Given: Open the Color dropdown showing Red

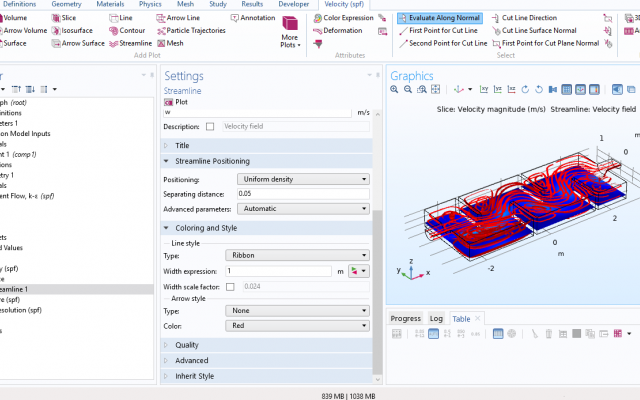Looking at the screenshot, I should (298, 326).
